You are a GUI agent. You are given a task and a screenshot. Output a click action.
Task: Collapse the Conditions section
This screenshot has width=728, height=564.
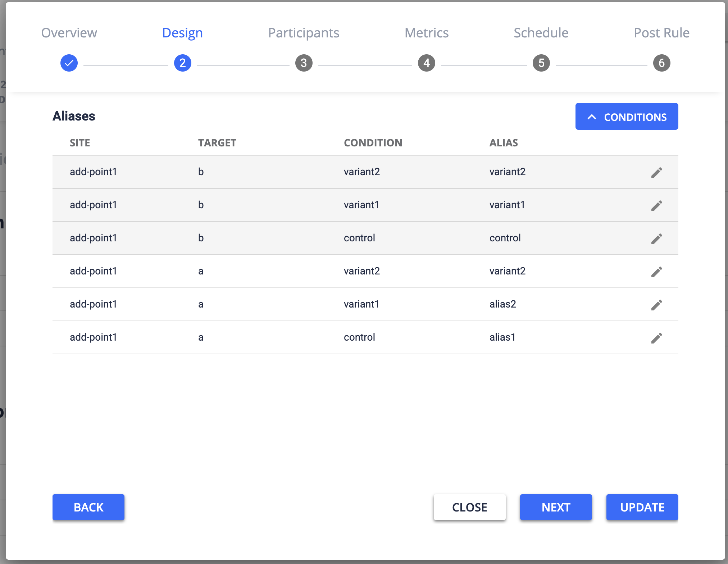[627, 116]
